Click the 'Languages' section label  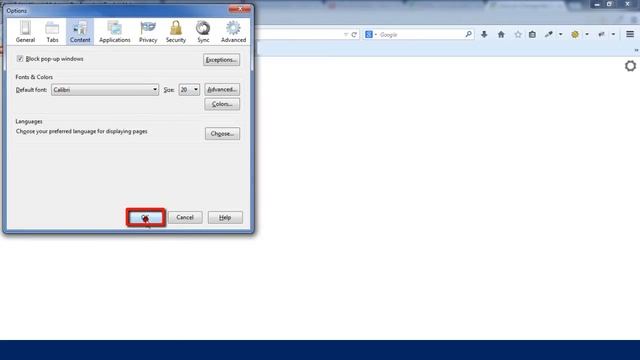29,121
